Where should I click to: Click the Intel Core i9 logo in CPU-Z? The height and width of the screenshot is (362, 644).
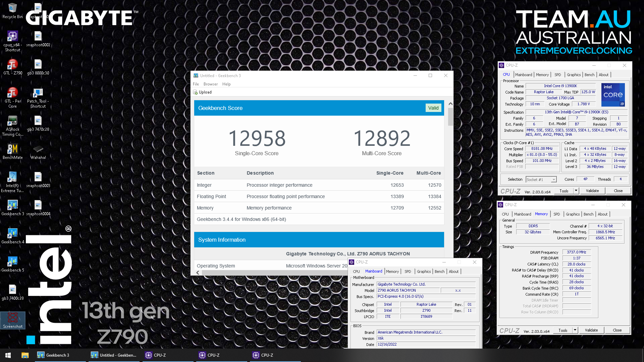click(x=613, y=95)
